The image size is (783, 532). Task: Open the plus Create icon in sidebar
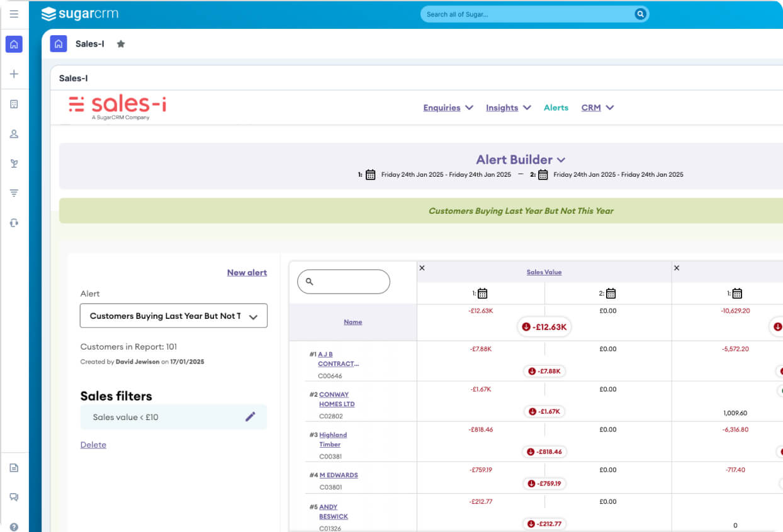(14, 74)
